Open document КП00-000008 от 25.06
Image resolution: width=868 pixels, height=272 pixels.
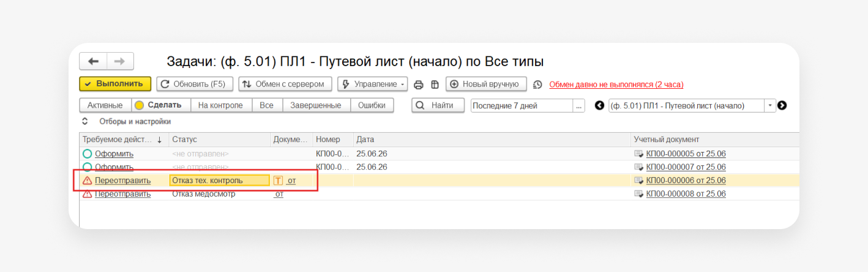686,194
